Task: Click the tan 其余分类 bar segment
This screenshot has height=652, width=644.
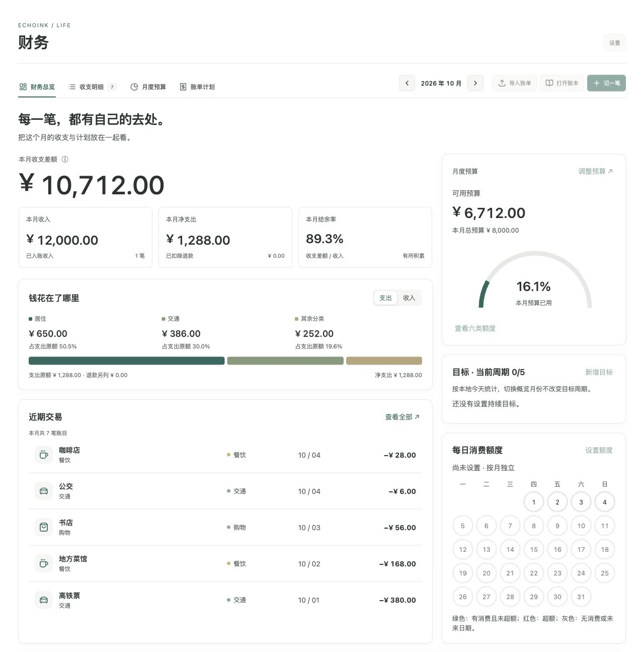Action: pyautogui.click(x=384, y=360)
